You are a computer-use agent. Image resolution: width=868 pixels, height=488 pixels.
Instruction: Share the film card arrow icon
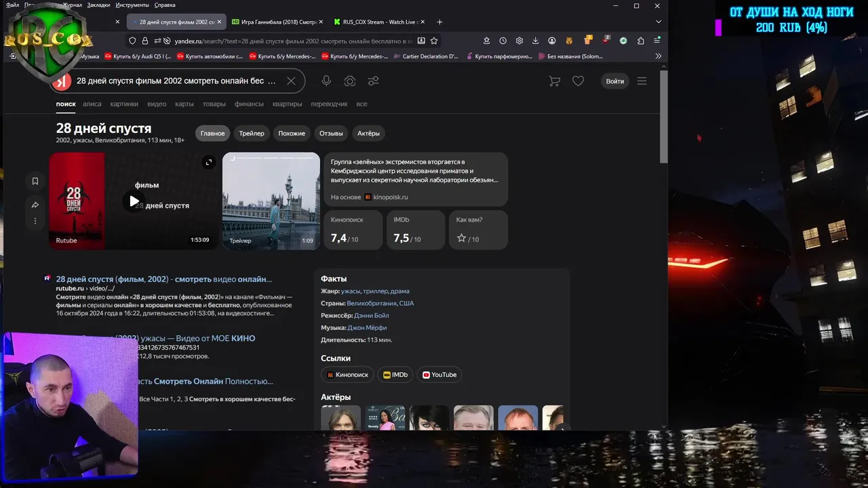35,205
